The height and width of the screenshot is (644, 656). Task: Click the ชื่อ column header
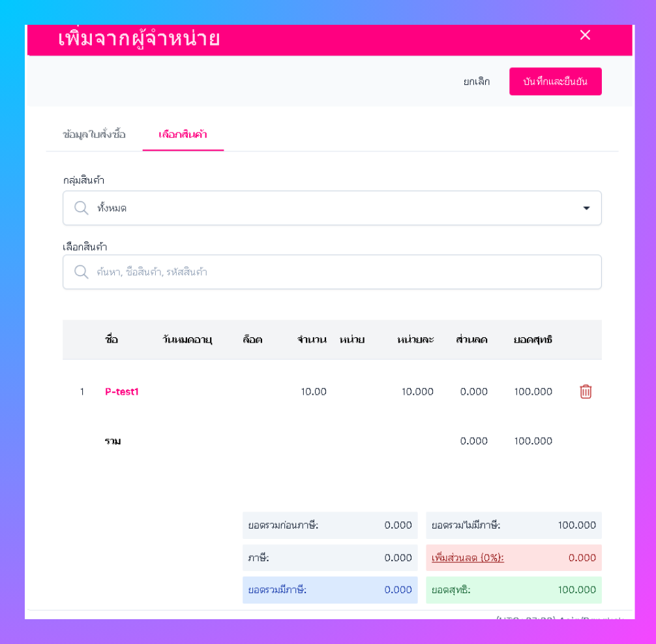112,339
